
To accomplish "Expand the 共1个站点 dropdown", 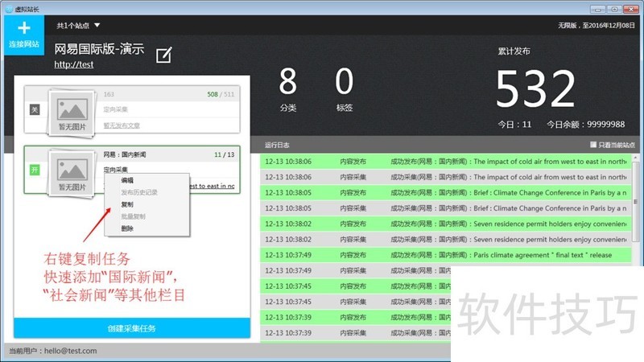I will coord(78,26).
